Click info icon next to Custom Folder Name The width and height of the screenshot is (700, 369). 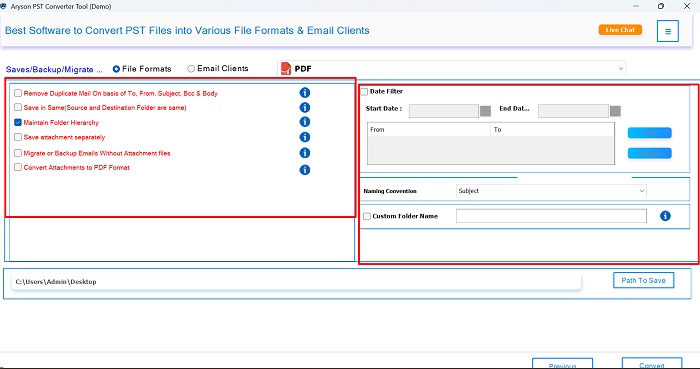[x=665, y=216]
